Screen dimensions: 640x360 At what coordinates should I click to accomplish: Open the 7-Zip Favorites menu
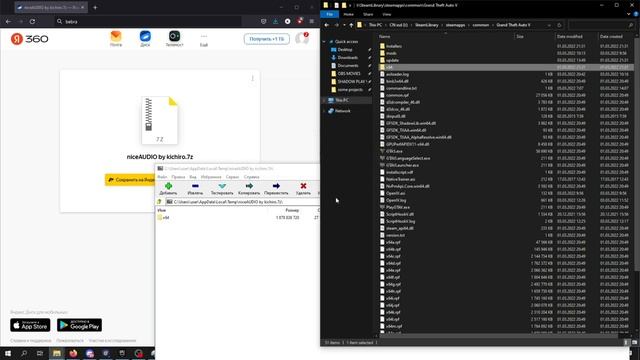211,177
